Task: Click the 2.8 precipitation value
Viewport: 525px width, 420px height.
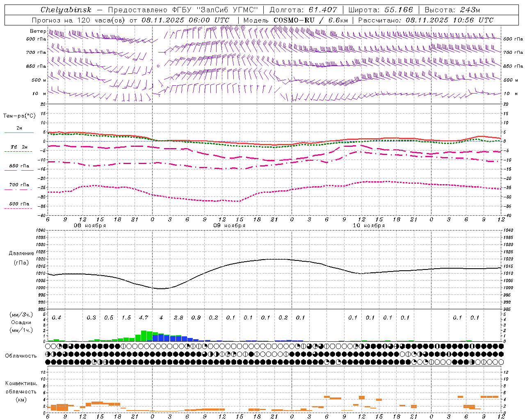Action: point(178,318)
